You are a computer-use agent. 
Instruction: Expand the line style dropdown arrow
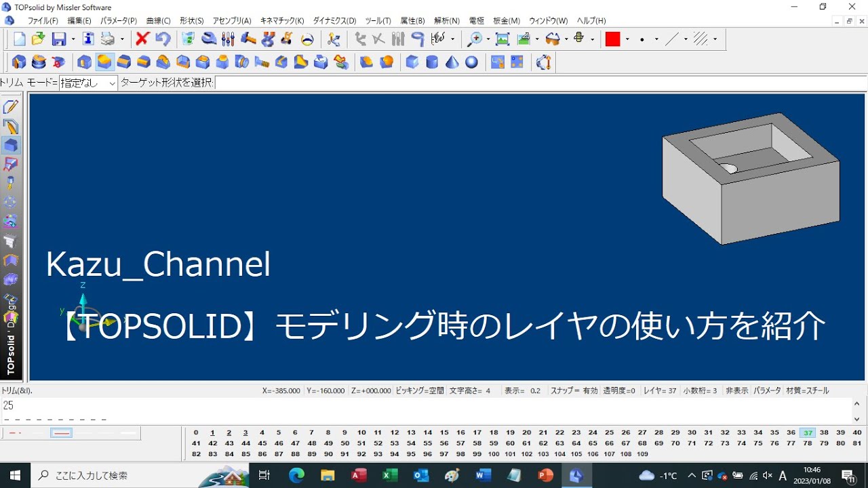coord(686,39)
